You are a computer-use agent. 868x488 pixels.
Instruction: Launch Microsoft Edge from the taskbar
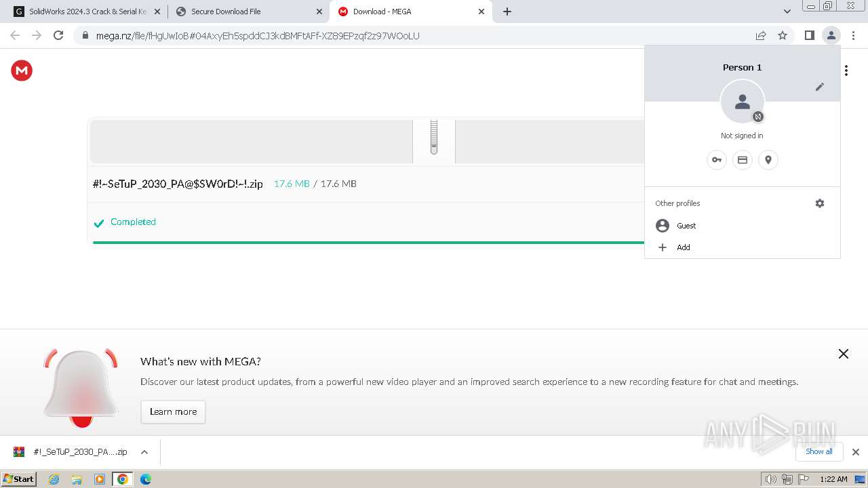point(146,479)
